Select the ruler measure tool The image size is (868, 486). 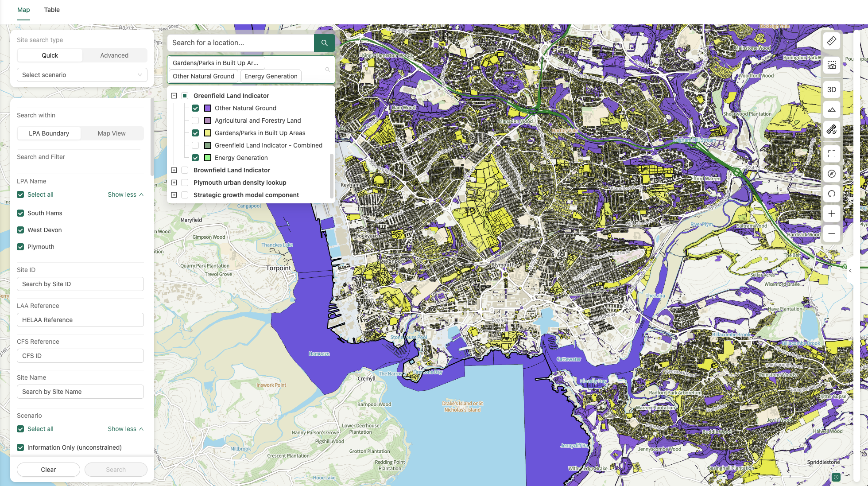(x=832, y=41)
